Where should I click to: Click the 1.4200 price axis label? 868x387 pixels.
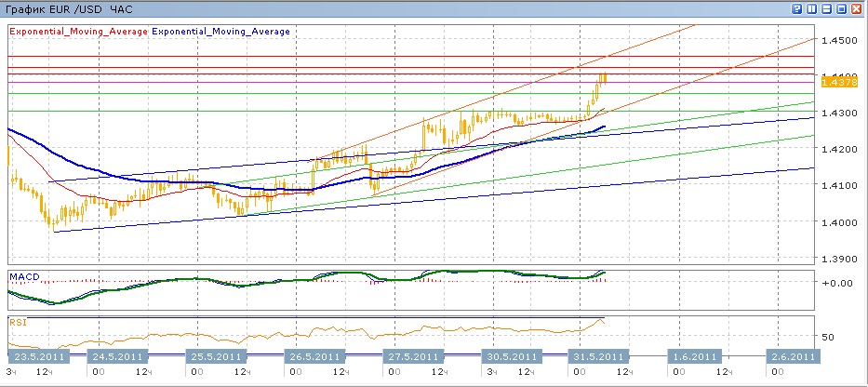click(x=840, y=149)
